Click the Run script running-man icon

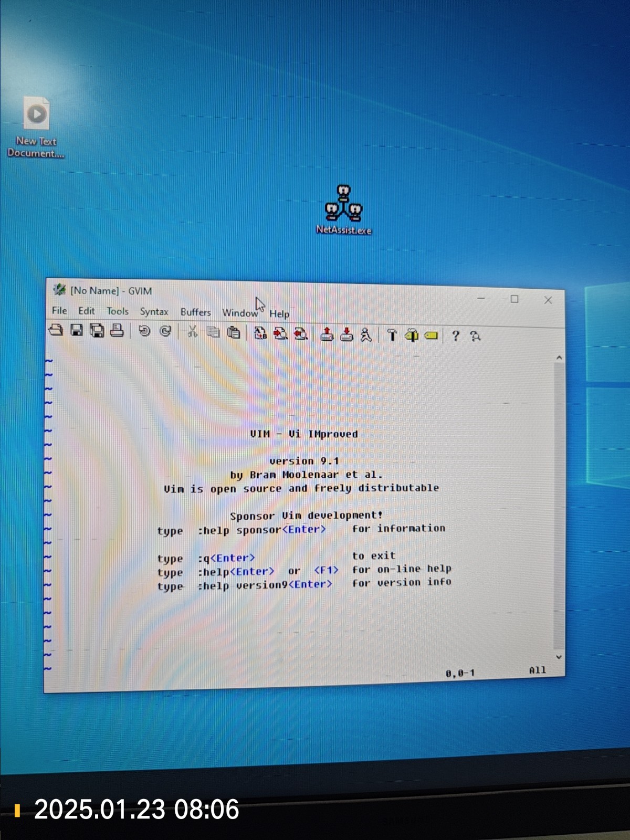pos(366,335)
